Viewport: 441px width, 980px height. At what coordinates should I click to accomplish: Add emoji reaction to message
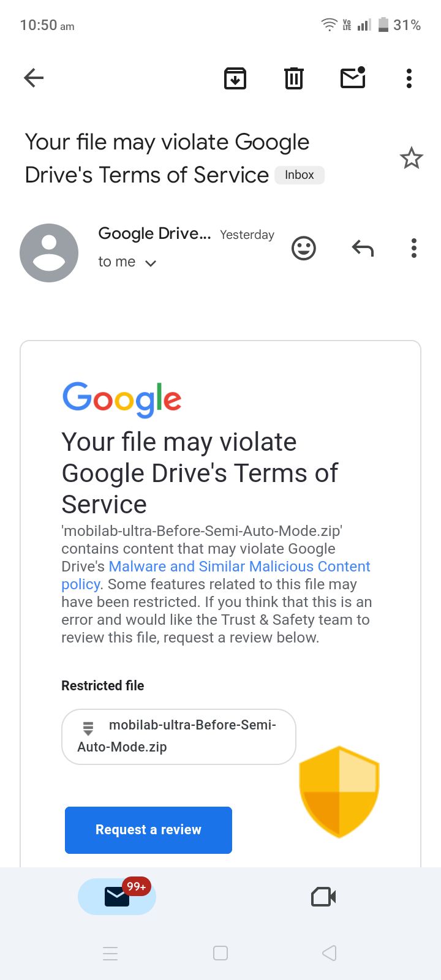pos(304,248)
